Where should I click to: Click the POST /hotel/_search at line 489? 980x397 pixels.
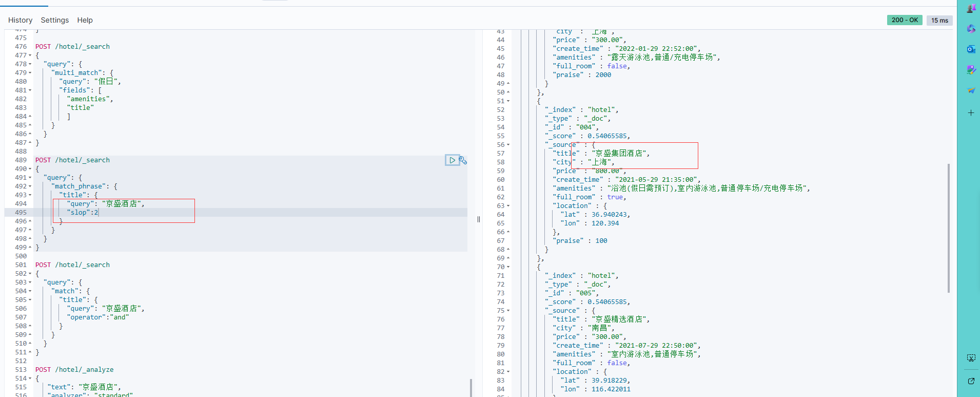pyautogui.click(x=72, y=160)
